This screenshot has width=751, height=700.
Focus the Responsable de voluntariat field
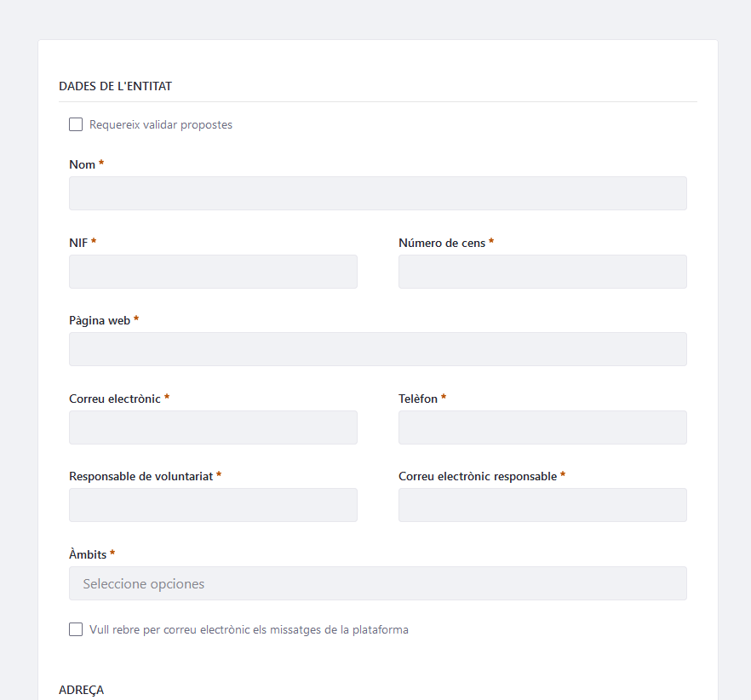(x=213, y=505)
